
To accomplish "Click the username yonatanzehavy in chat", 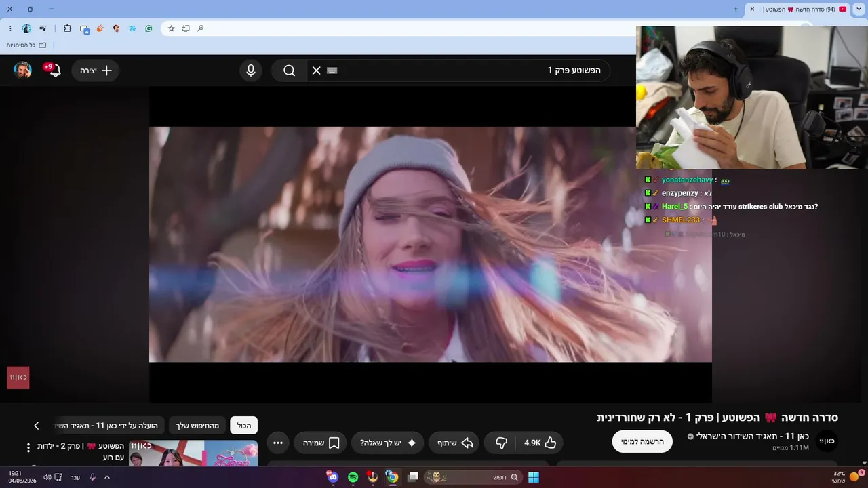I will tap(687, 180).
